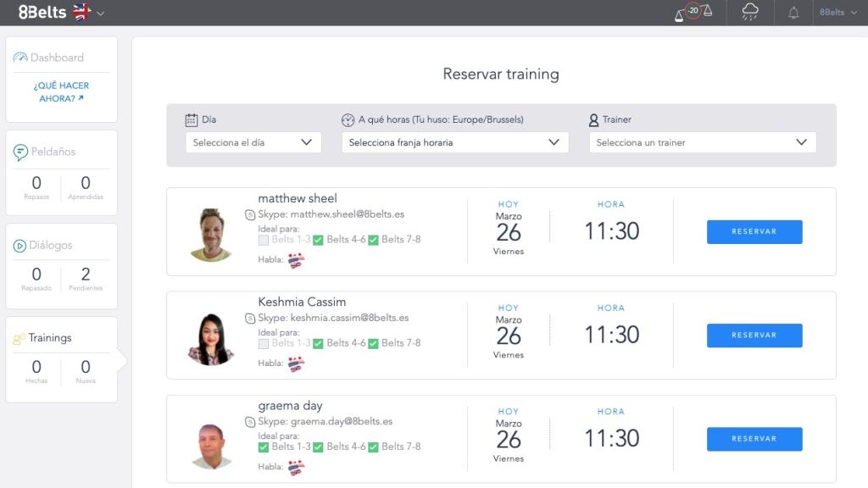
Task: Toggle Belts 4-6 checkbox for Keshmia Cassim
Action: click(x=318, y=344)
